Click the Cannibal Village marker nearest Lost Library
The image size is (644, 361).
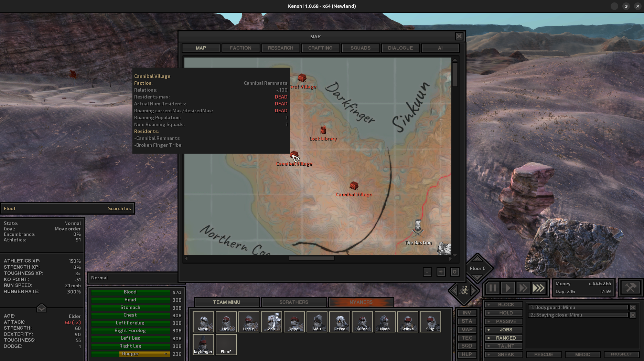294,155
